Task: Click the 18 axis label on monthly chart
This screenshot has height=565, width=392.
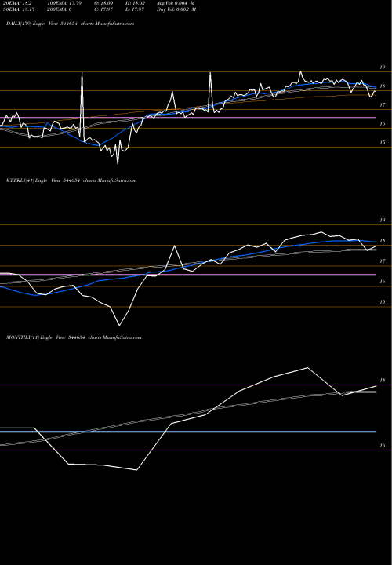Action: point(383,381)
